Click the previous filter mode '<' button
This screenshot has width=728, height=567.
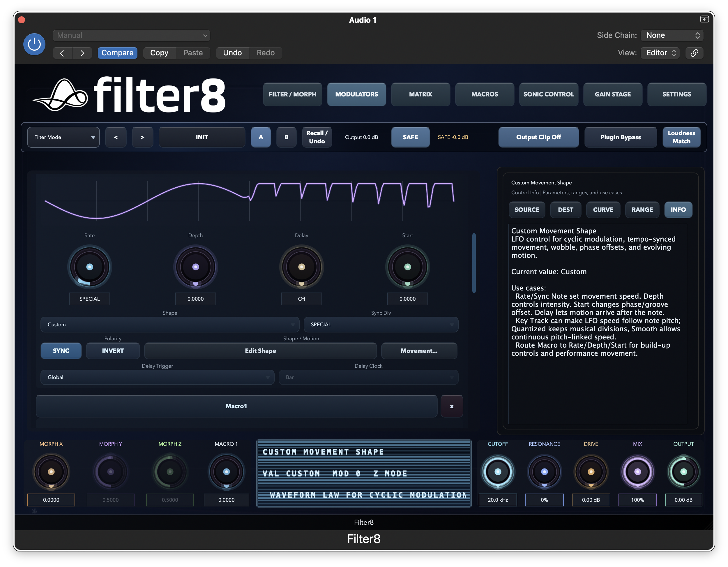[x=116, y=137]
